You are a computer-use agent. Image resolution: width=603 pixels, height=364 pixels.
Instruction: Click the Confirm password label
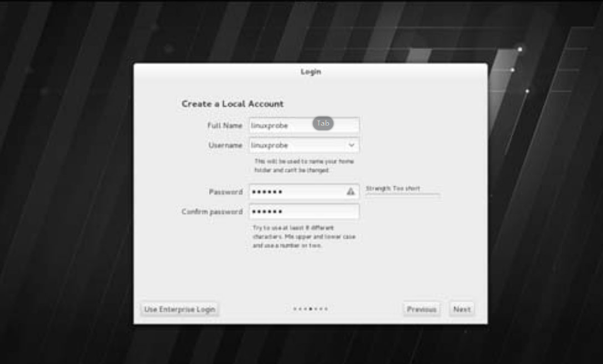(212, 212)
